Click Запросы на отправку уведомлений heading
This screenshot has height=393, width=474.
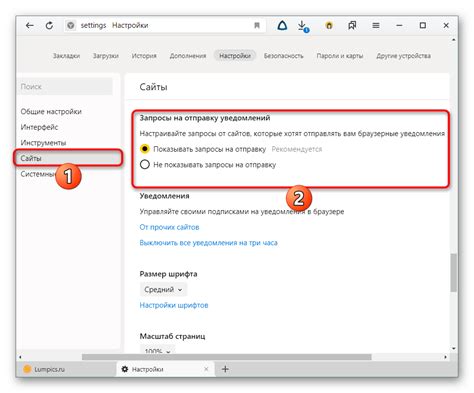click(205, 118)
